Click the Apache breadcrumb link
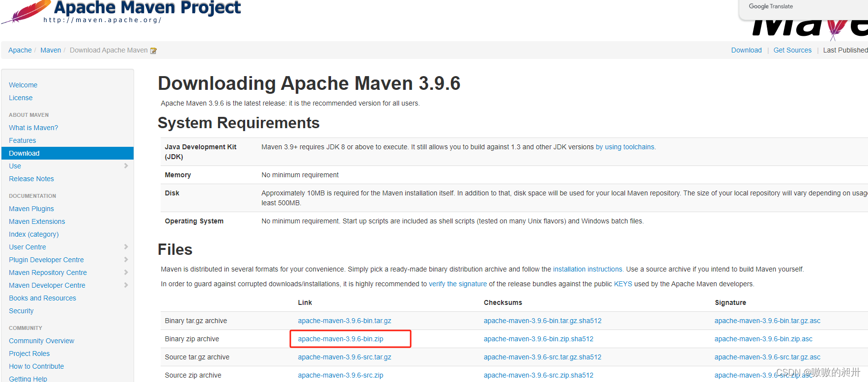The image size is (868, 382). pyautogui.click(x=20, y=50)
